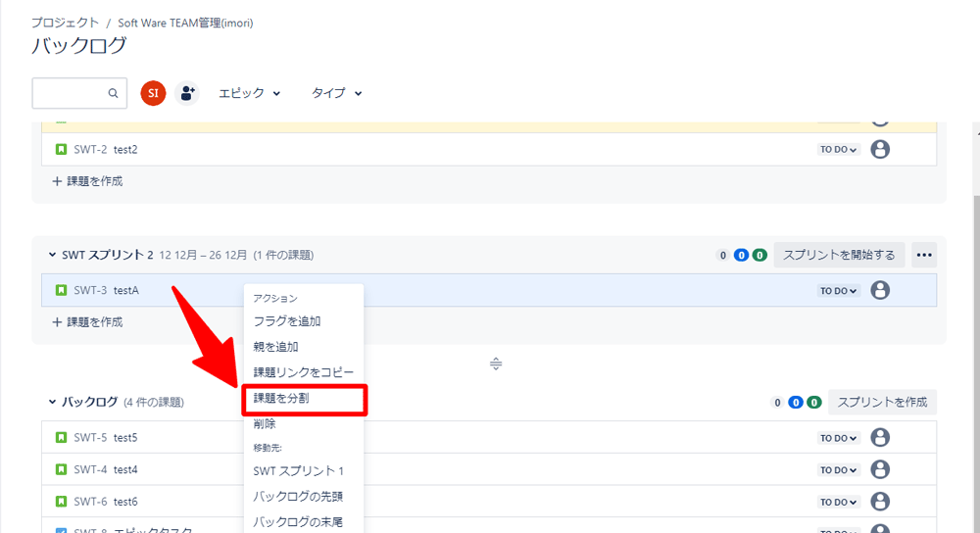Open TO DO status dropdown for SWT-4
Screen dimensions: 980x533
[838, 470]
